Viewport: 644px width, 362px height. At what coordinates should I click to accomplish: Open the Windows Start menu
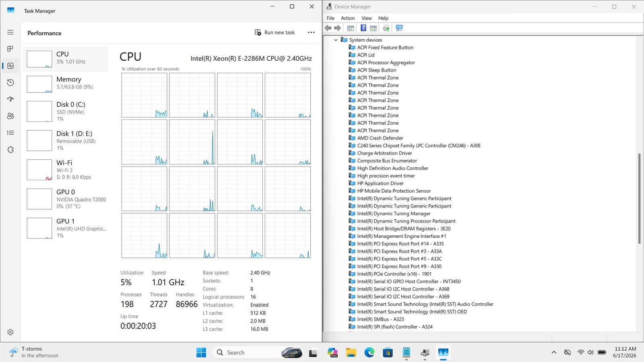201,353
